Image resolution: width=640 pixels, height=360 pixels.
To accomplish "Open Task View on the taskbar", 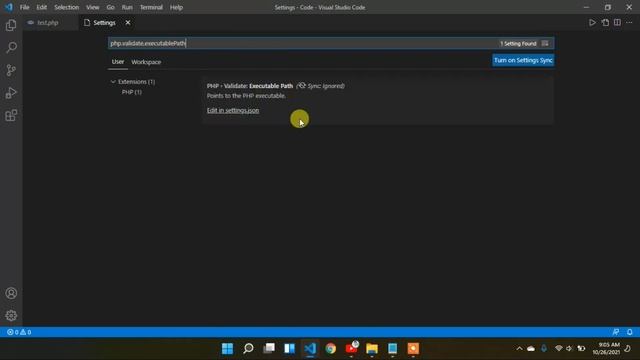I will tap(269, 349).
